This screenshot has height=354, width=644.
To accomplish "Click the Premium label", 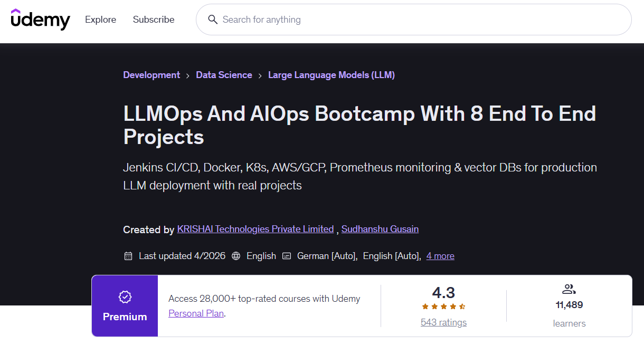I will (x=125, y=317).
